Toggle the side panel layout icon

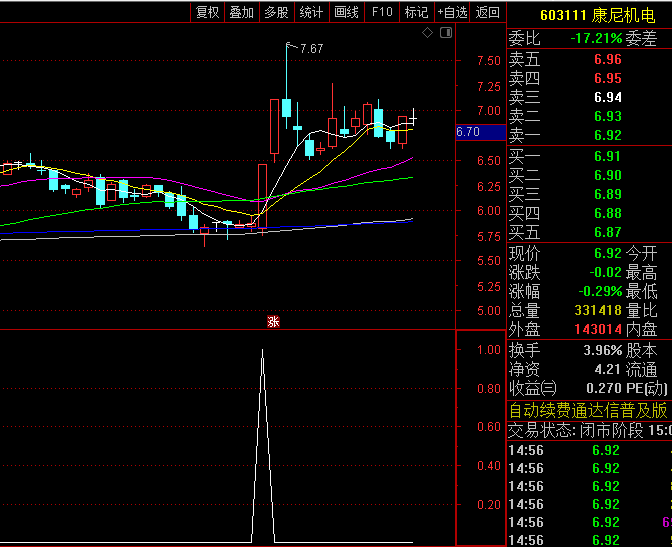pyautogui.click(x=446, y=33)
